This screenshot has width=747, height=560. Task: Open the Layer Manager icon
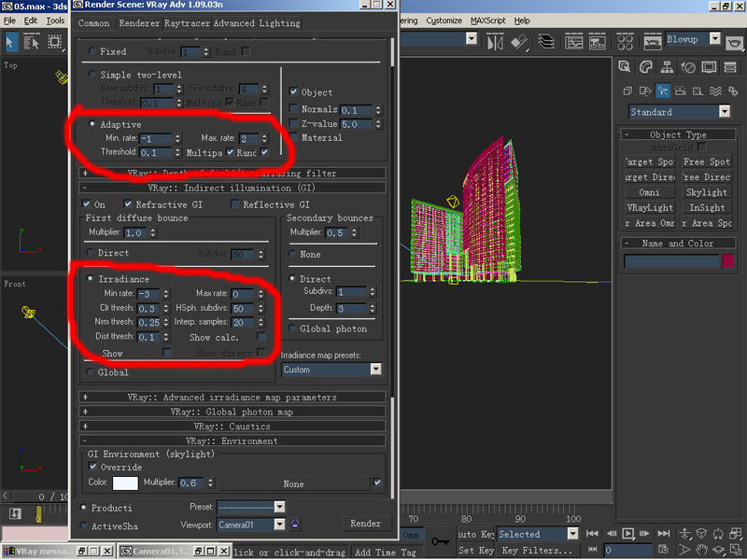[546, 42]
